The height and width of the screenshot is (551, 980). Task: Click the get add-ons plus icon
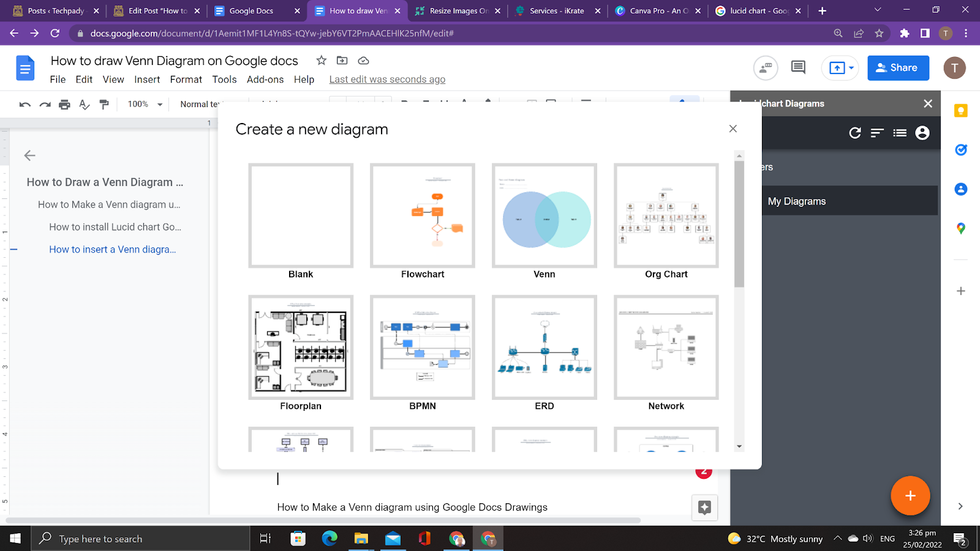[x=960, y=291]
